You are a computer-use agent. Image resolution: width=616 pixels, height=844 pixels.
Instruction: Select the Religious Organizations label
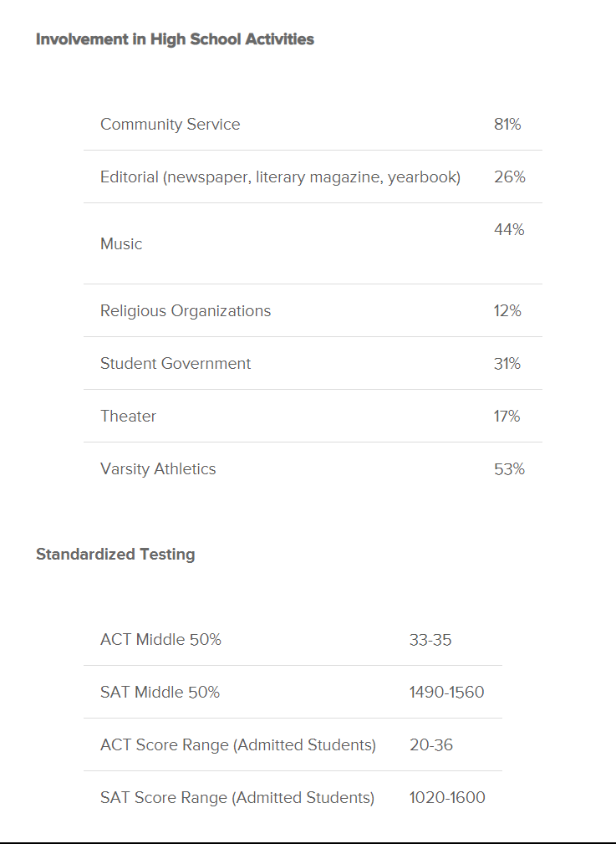click(x=186, y=311)
